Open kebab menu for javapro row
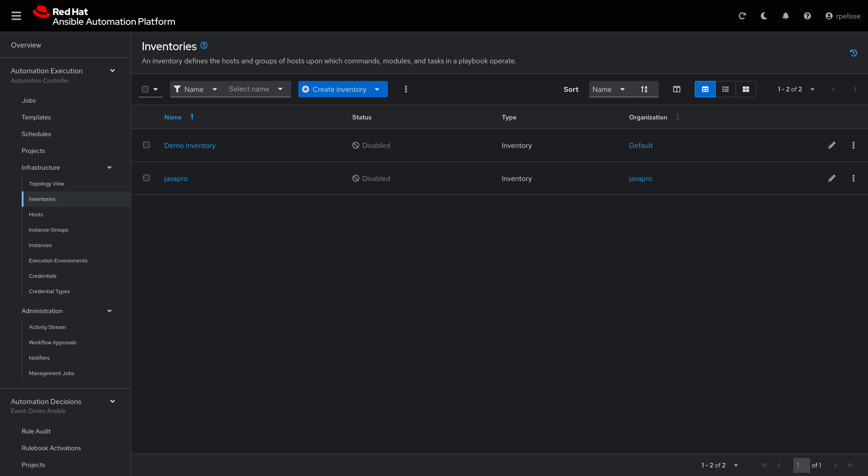This screenshot has width=868, height=476. [x=854, y=178]
